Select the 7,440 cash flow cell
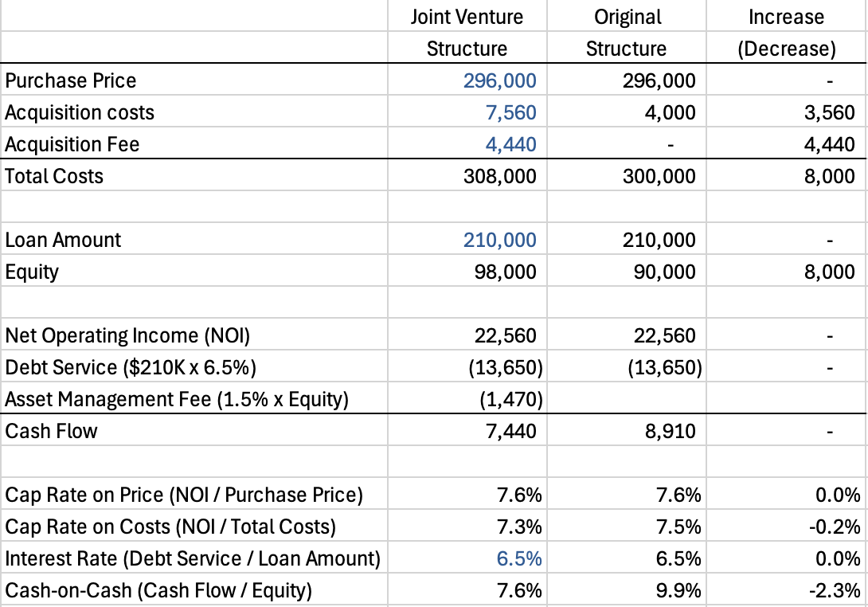Screen dimensions: 868x607 [511, 431]
